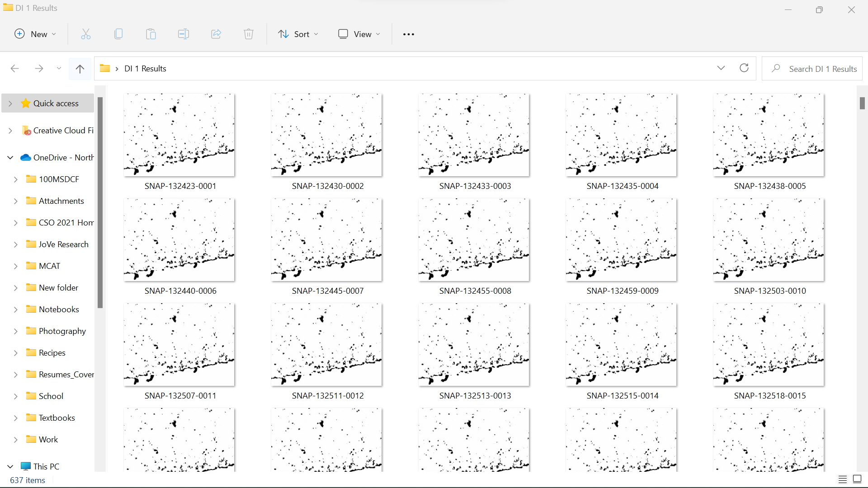Screen dimensions: 868x488
Task: Collapse the OneDrive - North section
Action: (10, 157)
